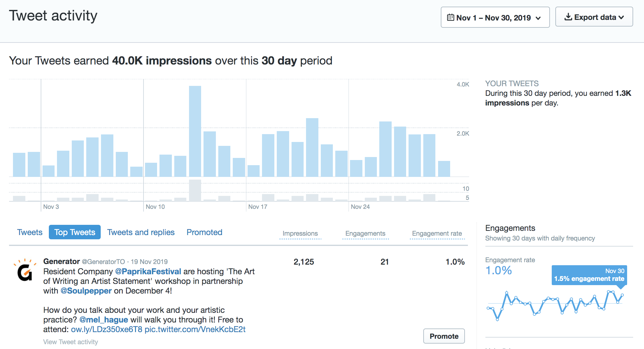Click the Impressions column header

point(300,233)
